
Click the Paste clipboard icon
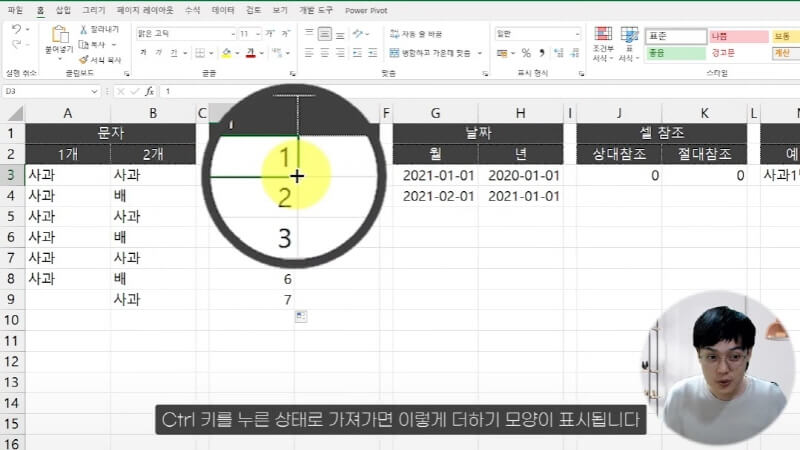click(x=60, y=34)
